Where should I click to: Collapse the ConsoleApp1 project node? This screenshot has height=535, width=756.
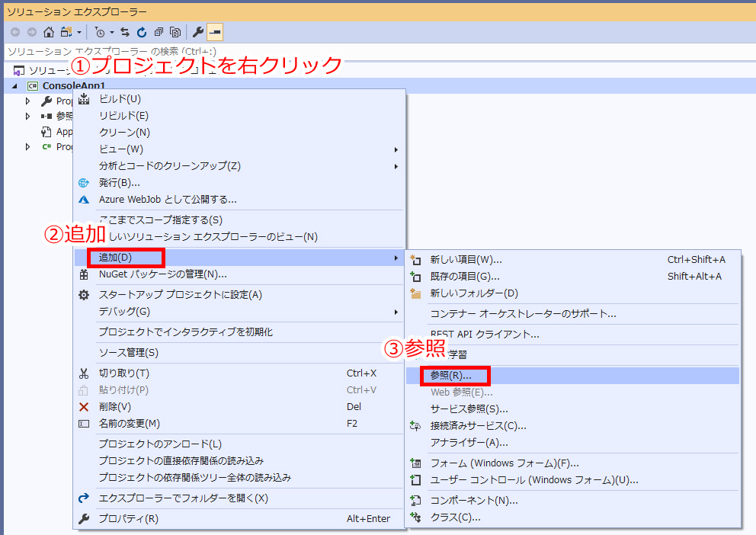point(14,86)
